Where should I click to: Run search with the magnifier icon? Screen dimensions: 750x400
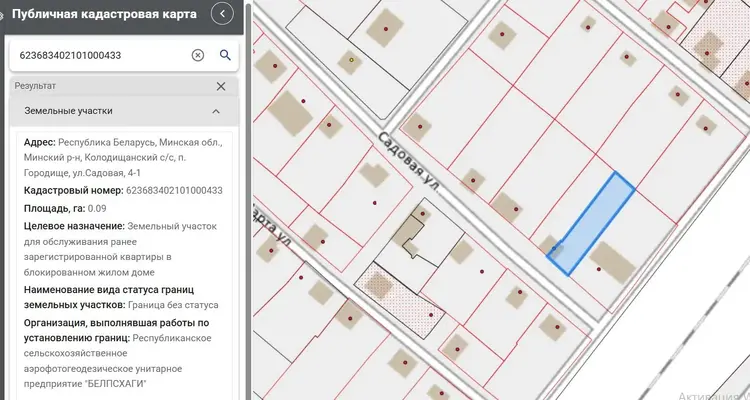click(x=225, y=55)
